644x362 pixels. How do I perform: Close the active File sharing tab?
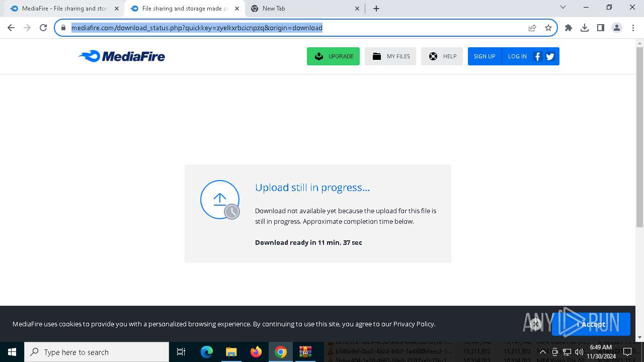(x=237, y=9)
